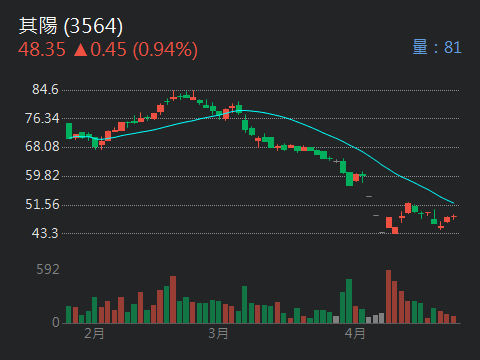
Task: Click the 76.34 price axis label
Action: click(42, 118)
